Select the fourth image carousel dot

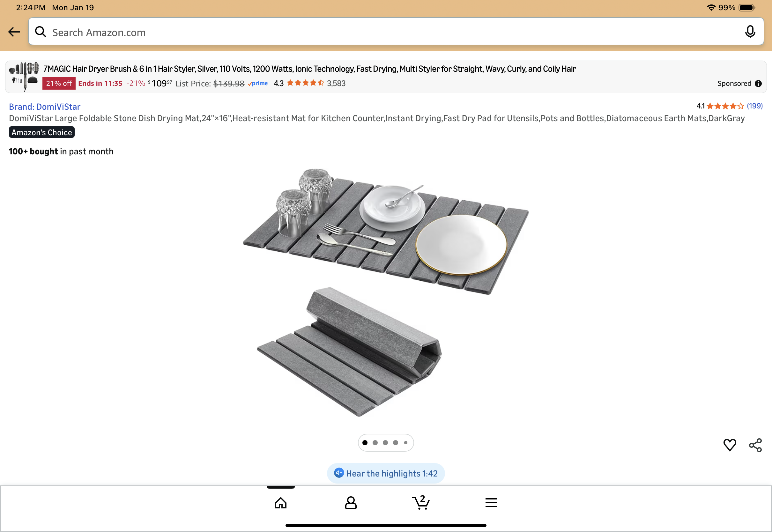pyautogui.click(x=395, y=443)
